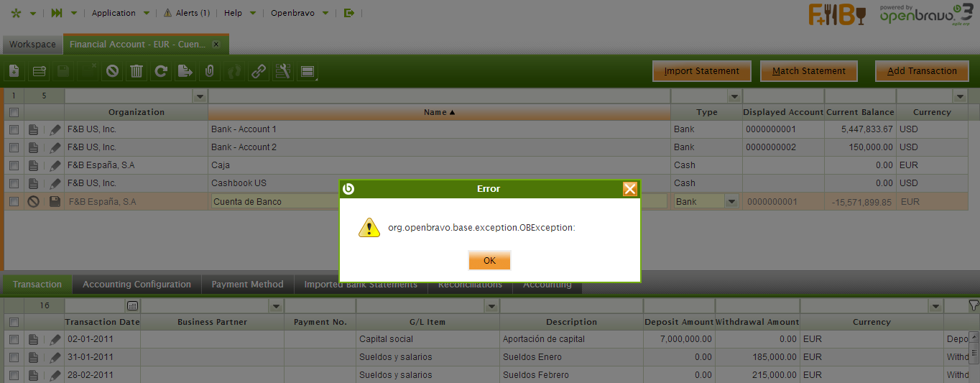Open the G/L Item filter dropdown
Image resolution: width=980 pixels, height=383 pixels.
[491, 306]
